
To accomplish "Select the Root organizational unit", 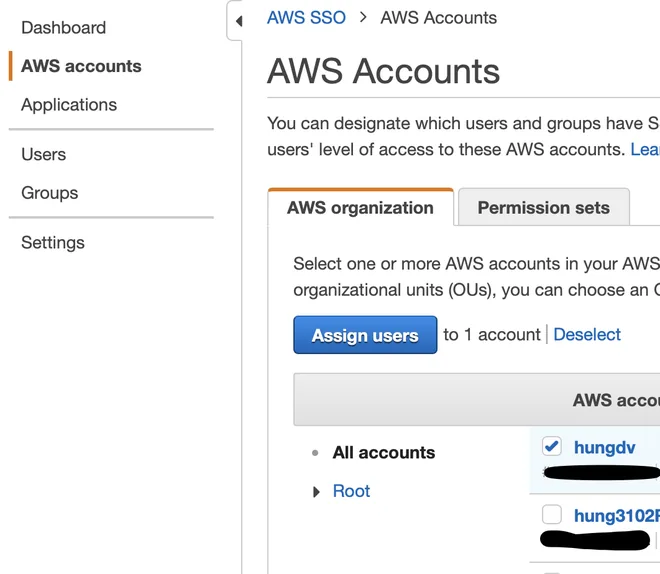I will (351, 491).
